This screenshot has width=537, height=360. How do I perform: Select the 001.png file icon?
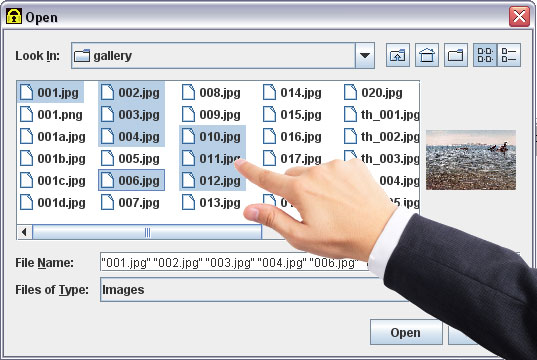[26, 114]
